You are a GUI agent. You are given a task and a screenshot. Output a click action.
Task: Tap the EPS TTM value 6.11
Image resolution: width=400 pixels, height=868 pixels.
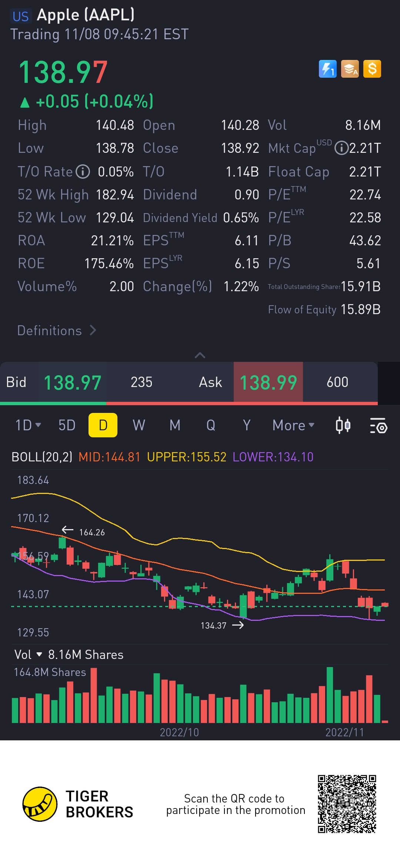pos(247,240)
